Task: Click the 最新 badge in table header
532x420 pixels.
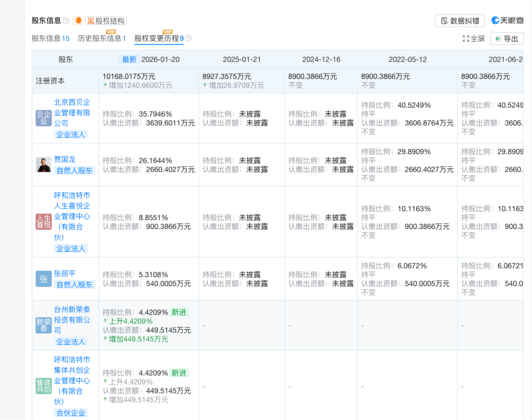Action: point(129,59)
